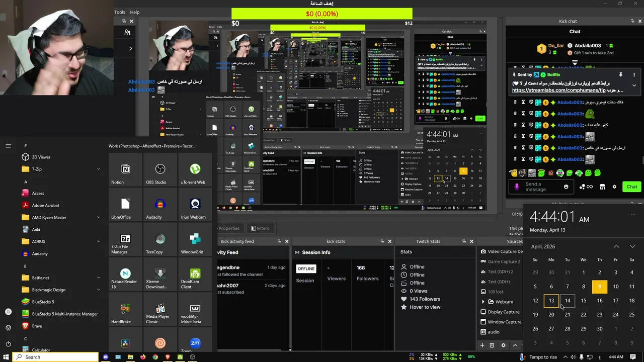Expand the 7-Zip folder in app list

(x=99, y=169)
